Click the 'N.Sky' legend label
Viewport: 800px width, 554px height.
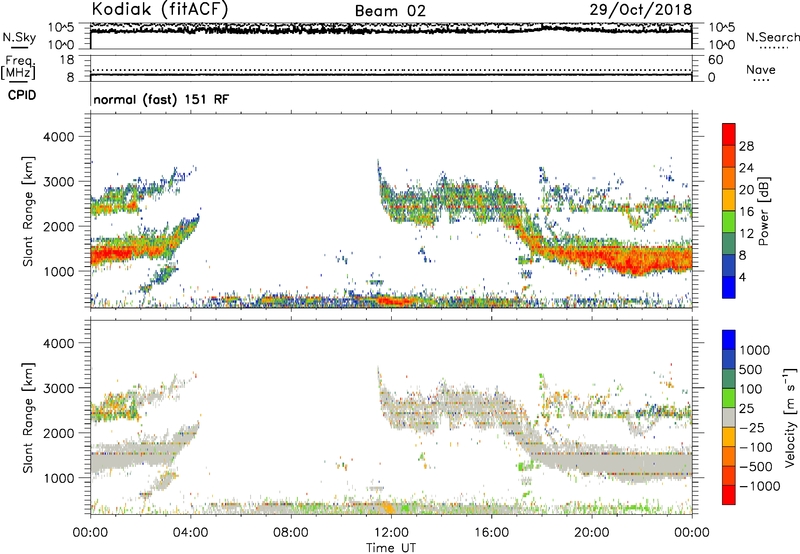click(19, 37)
